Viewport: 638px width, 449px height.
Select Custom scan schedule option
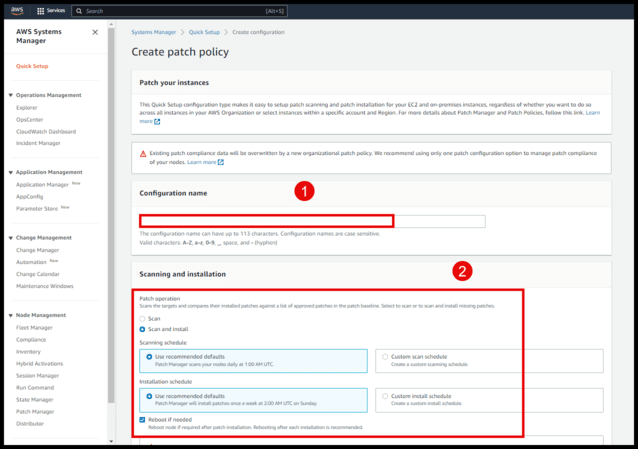[x=489, y=361]
